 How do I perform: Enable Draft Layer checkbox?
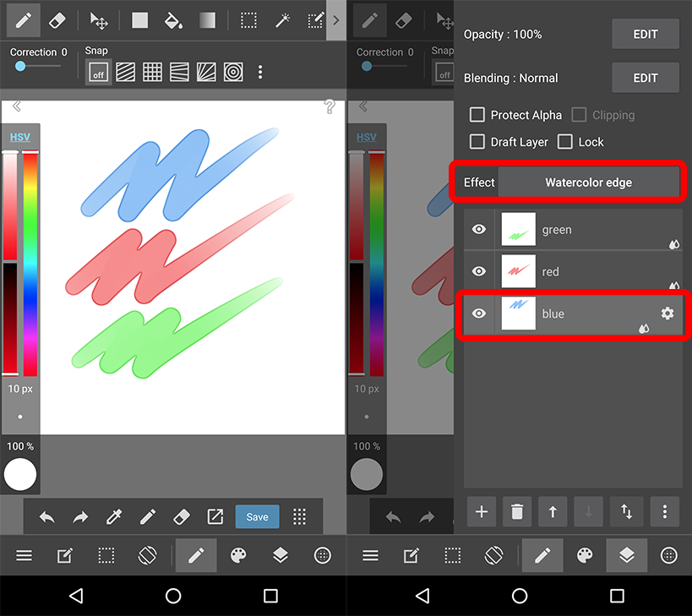point(477,142)
